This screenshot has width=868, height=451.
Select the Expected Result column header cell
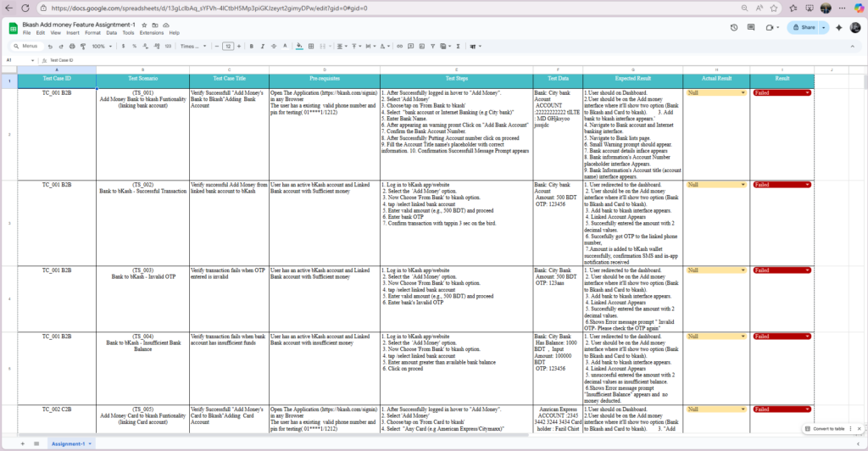pos(632,81)
